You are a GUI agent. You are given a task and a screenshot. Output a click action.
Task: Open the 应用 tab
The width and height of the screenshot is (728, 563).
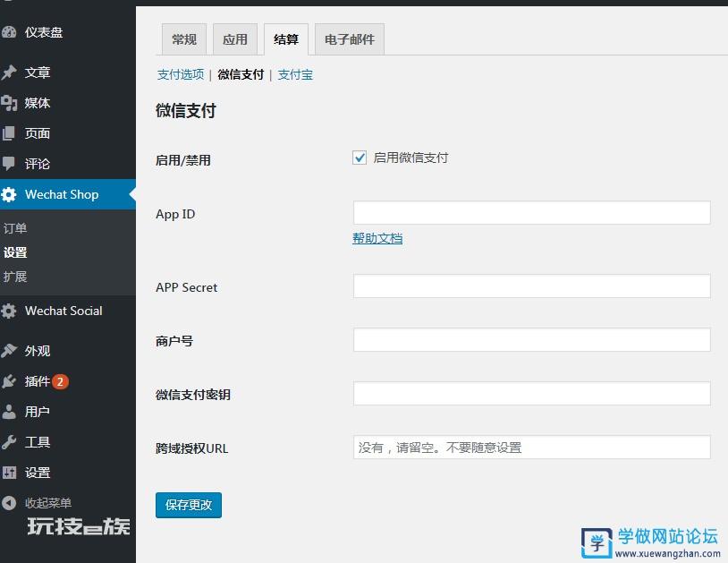tap(235, 39)
